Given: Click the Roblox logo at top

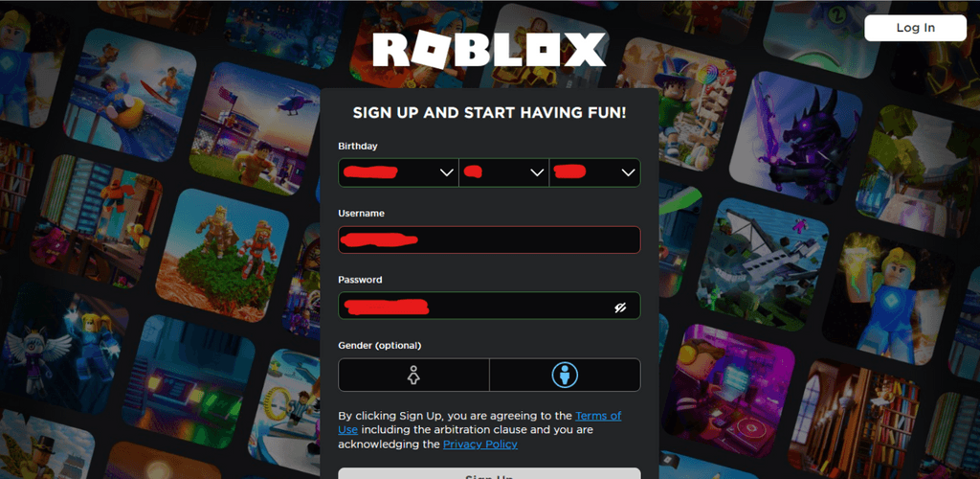Looking at the screenshot, I should click(x=489, y=50).
